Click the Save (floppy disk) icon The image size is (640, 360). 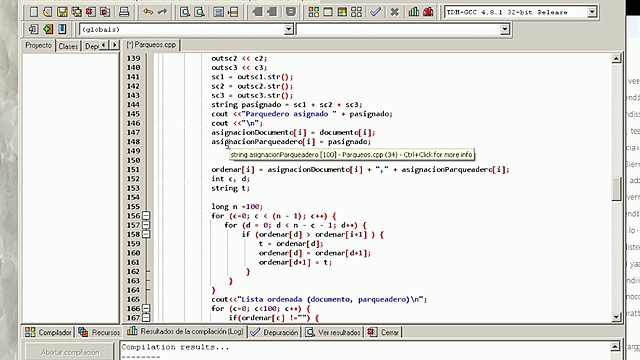62,12
